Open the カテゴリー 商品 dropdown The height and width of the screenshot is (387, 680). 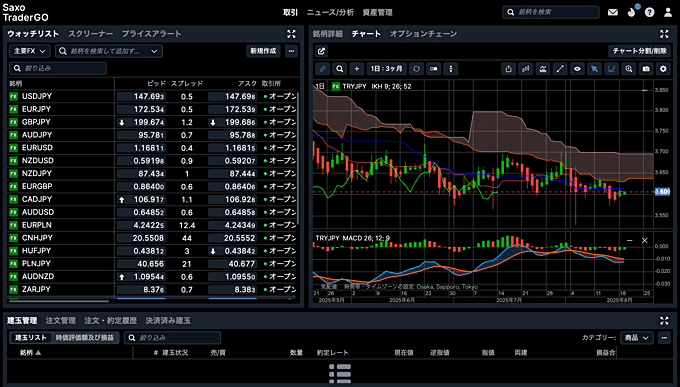637,338
